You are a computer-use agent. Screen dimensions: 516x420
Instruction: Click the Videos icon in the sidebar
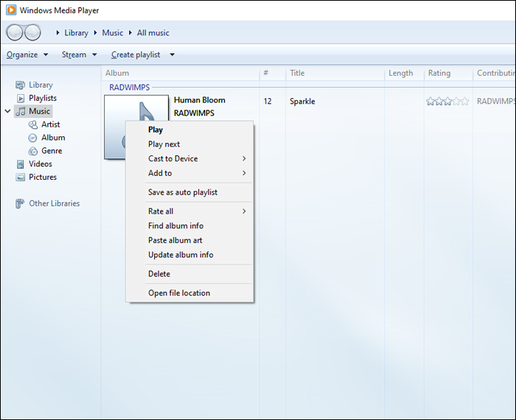[21, 164]
